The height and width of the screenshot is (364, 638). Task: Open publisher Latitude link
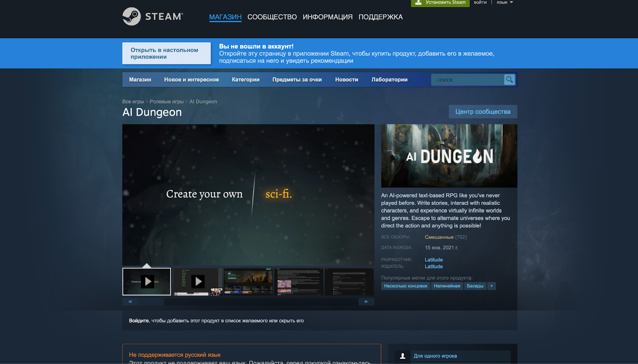[434, 266]
